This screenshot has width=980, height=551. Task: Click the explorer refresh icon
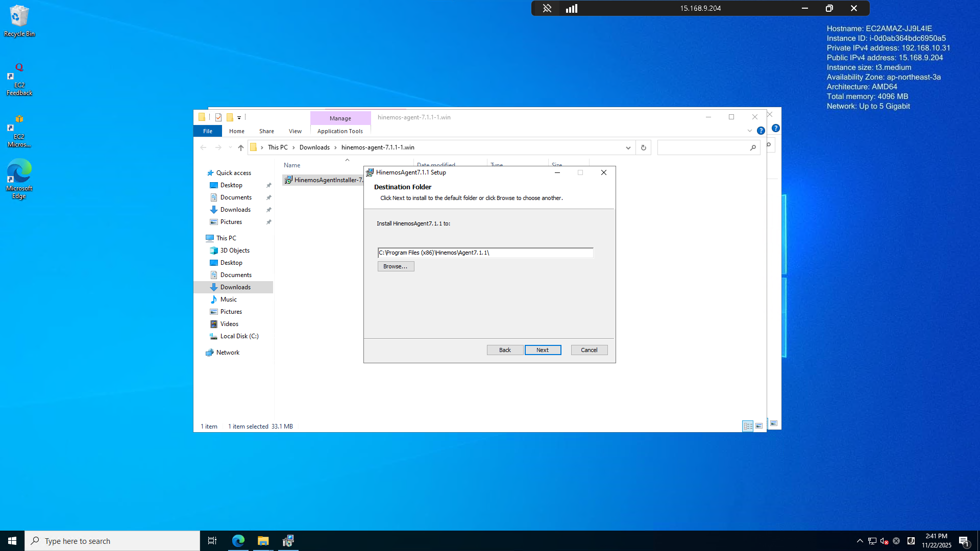pyautogui.click(x=643, y=147)
